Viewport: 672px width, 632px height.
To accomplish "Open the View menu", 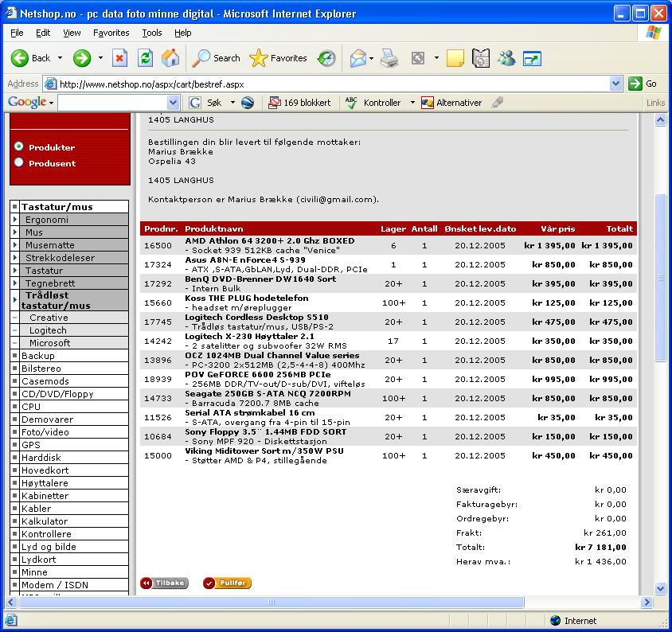I will (x=72, y=33).
